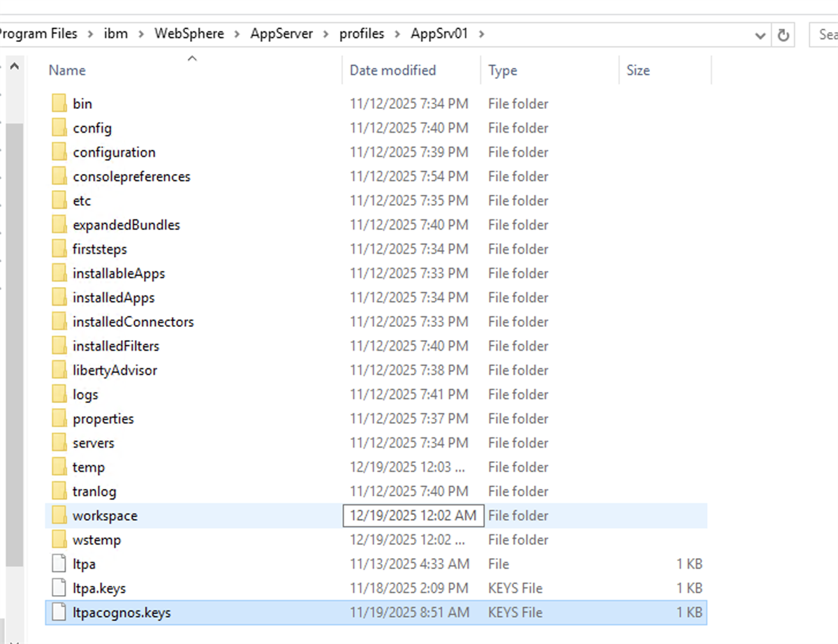Select the servers folder icon
The width and height of the screenshot is (838, 644).
[x=59, y=443]
